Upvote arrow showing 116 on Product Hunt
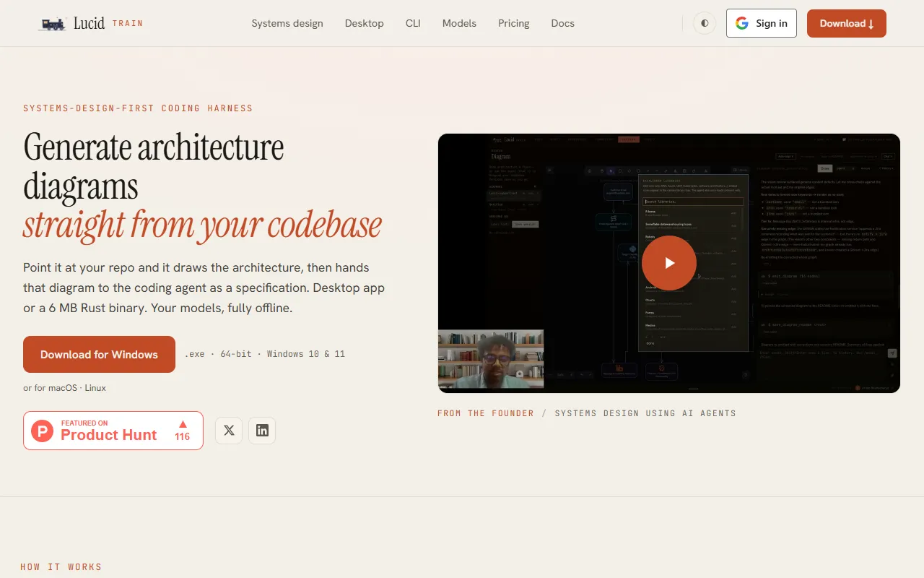This screenshot has width=924, height=578. tap(183, 431)
